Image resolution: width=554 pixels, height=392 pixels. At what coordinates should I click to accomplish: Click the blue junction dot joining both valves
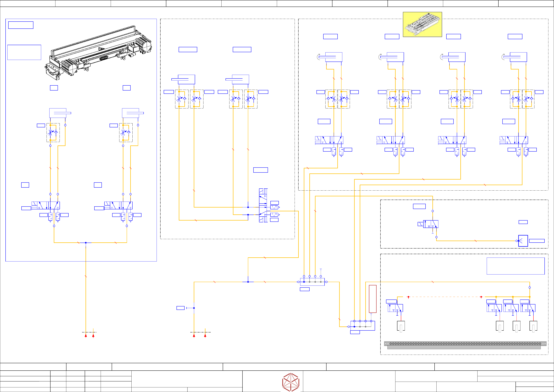[86, 243]
